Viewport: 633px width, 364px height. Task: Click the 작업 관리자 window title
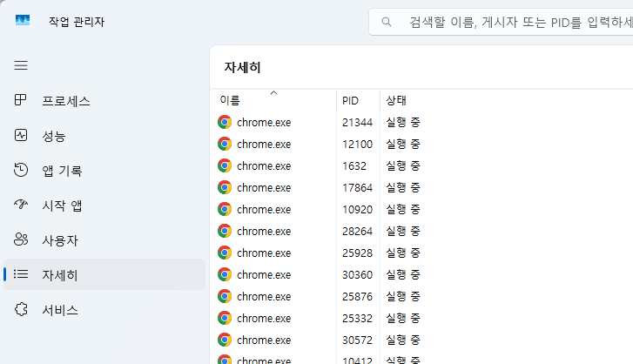point(77,22)
